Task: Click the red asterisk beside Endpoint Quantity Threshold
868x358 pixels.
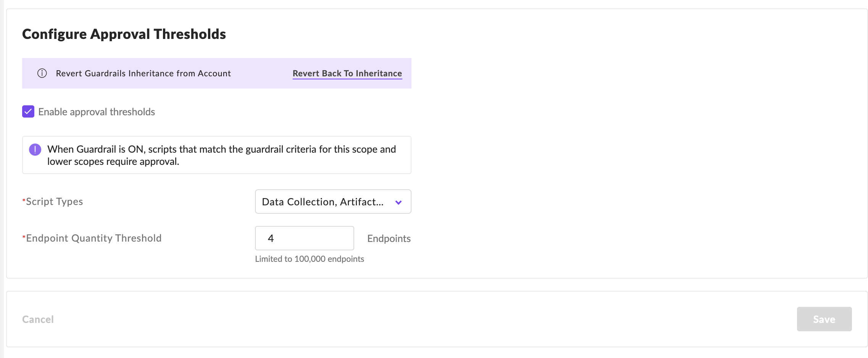Action: pos(24,237)
